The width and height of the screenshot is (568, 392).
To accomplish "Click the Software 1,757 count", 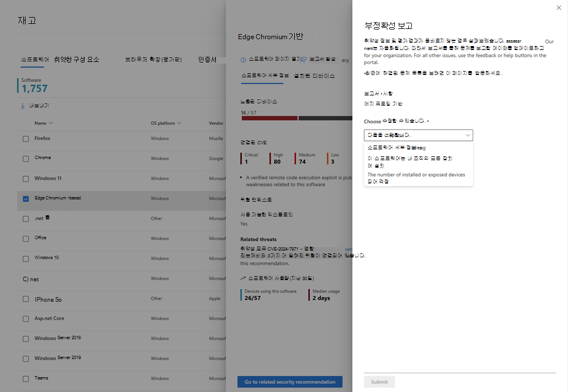I will click(34, 85).
